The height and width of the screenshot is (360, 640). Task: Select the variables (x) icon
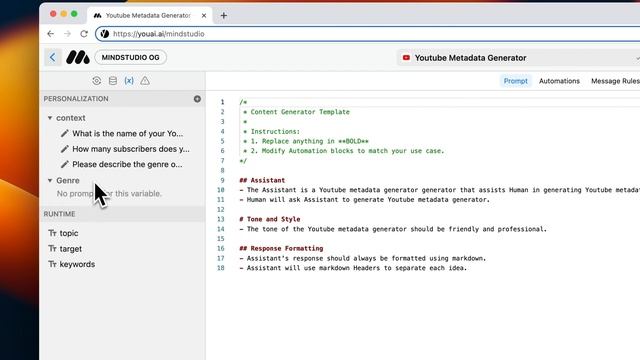click(x=129, y=81)
